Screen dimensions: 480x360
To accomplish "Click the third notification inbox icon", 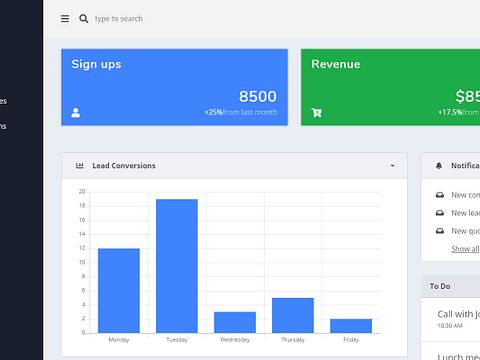I will (440, 231).
